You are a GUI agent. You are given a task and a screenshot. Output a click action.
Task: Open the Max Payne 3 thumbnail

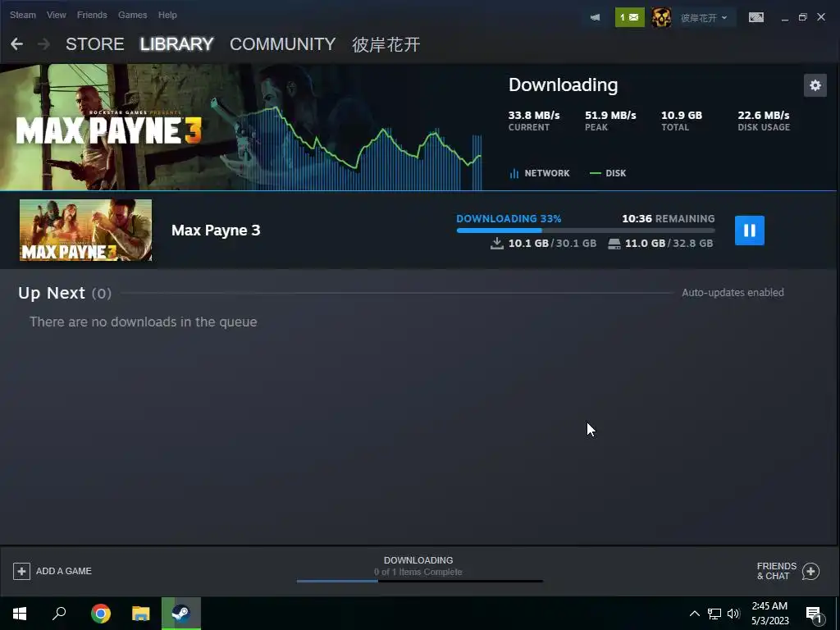click(85, 231)
